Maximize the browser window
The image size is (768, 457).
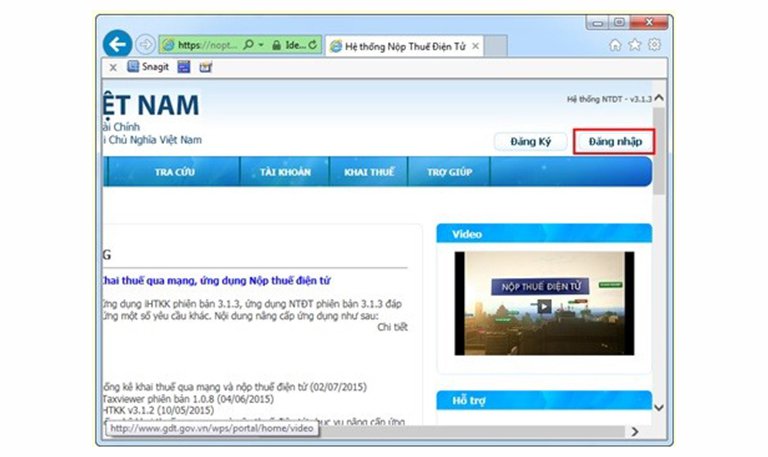[x=620, y=23]
